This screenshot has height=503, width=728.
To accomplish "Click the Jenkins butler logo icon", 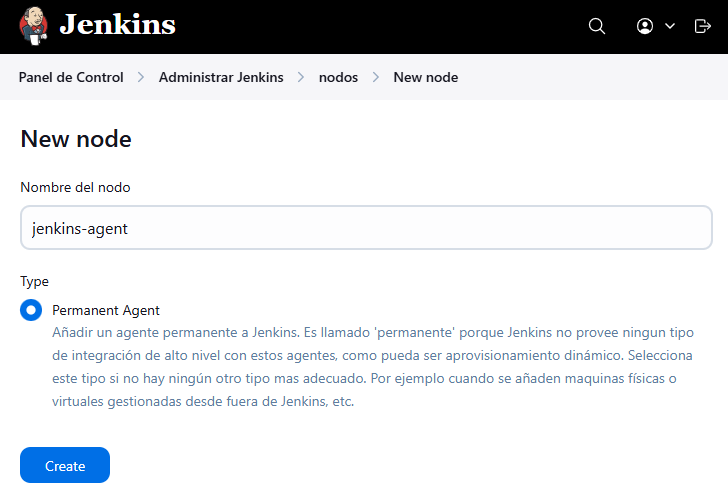I will [33, 26].
